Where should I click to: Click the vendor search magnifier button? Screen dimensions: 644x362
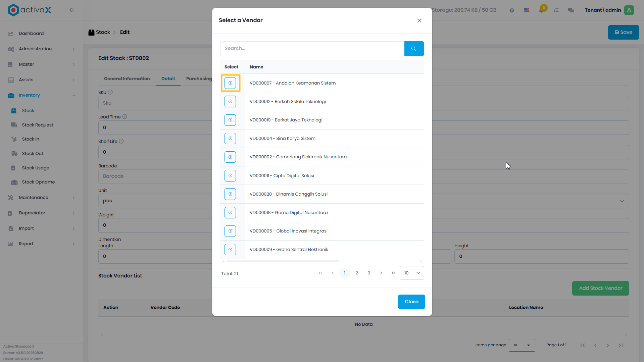click(x=414, y=49)
